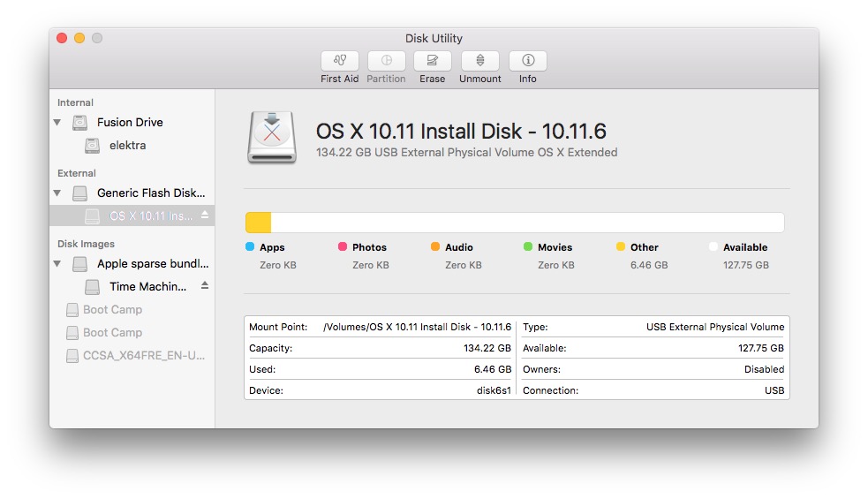Eject the OS X 10.11 Install volume

point(205,215)
